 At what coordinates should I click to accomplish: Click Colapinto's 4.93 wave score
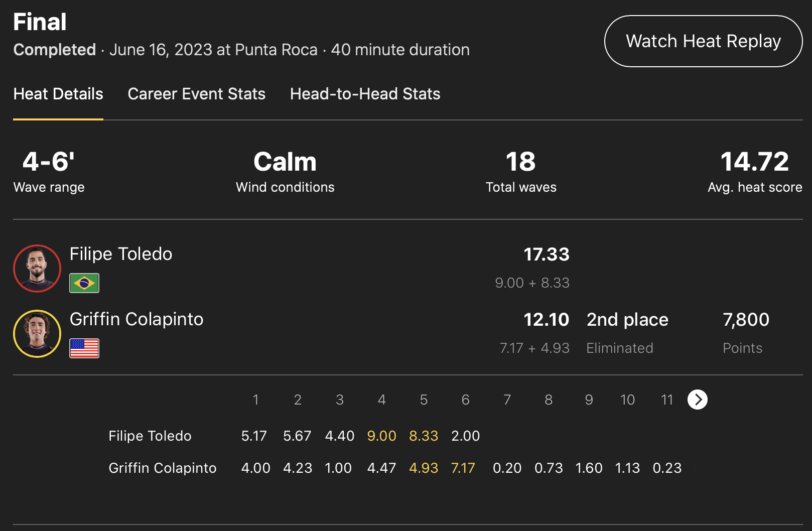[424, 468]
